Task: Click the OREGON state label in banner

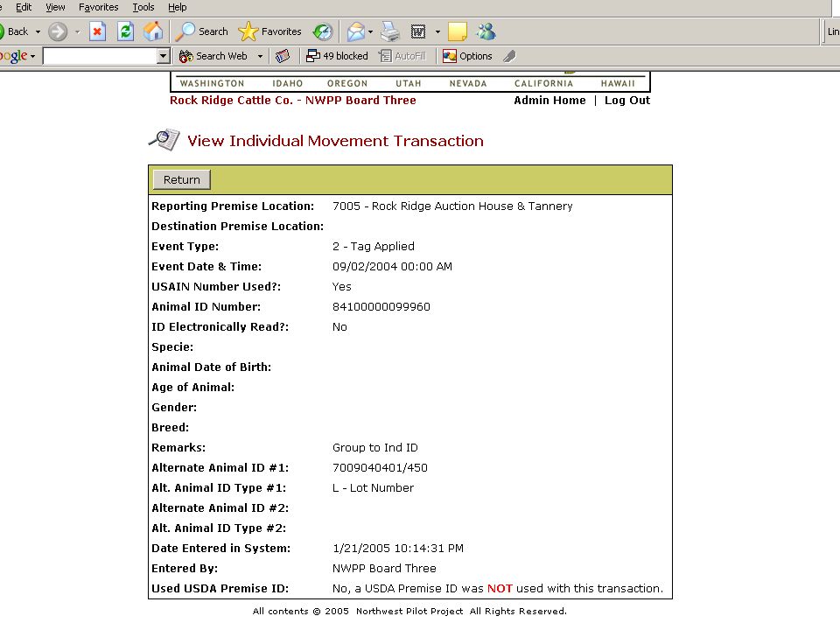Action: tap(347, 84)
